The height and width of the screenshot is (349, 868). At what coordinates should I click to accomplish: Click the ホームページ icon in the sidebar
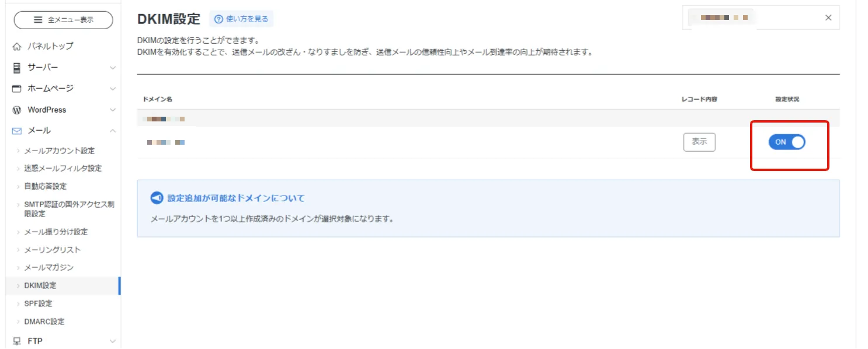(x=15, y=88)
